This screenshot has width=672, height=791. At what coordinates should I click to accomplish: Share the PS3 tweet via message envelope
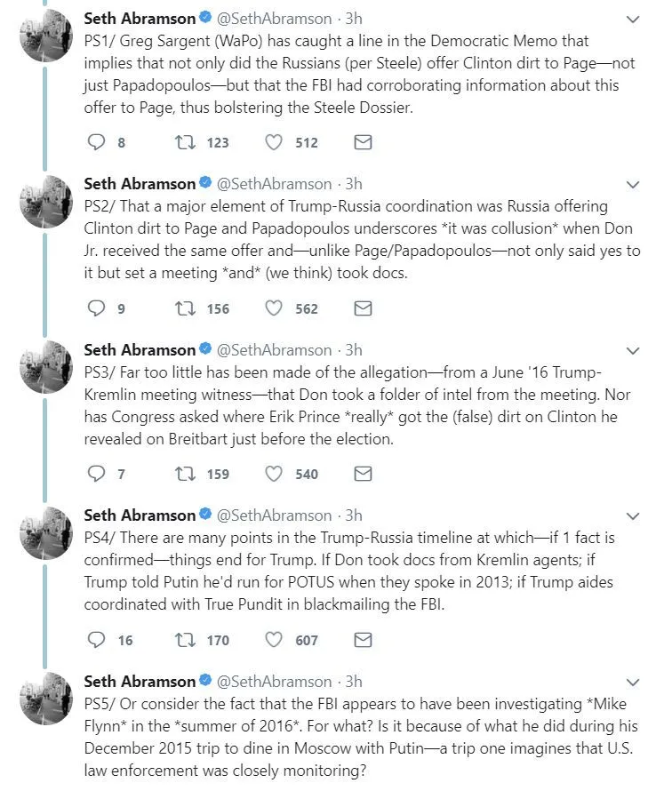click(363, 474)
